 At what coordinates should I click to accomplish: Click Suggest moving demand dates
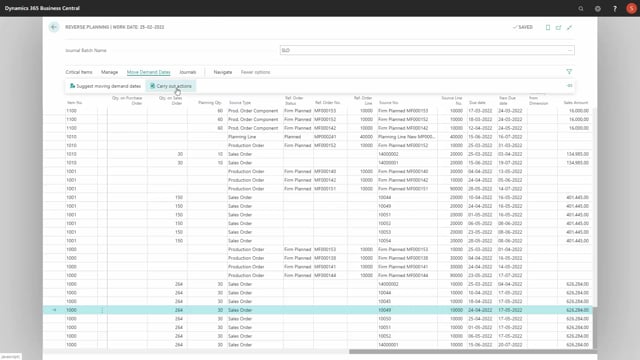105,86
